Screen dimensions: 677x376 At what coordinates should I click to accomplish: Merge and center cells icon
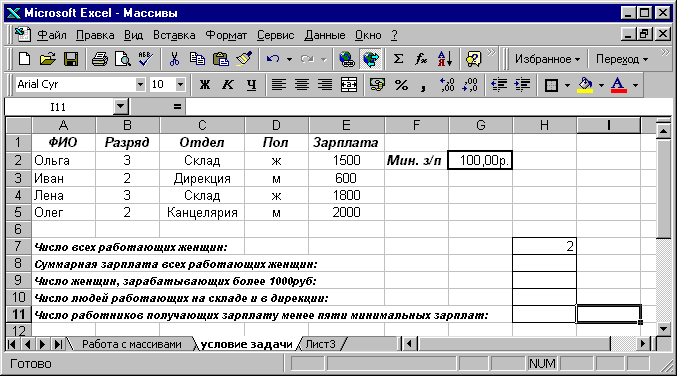(348, 85)
